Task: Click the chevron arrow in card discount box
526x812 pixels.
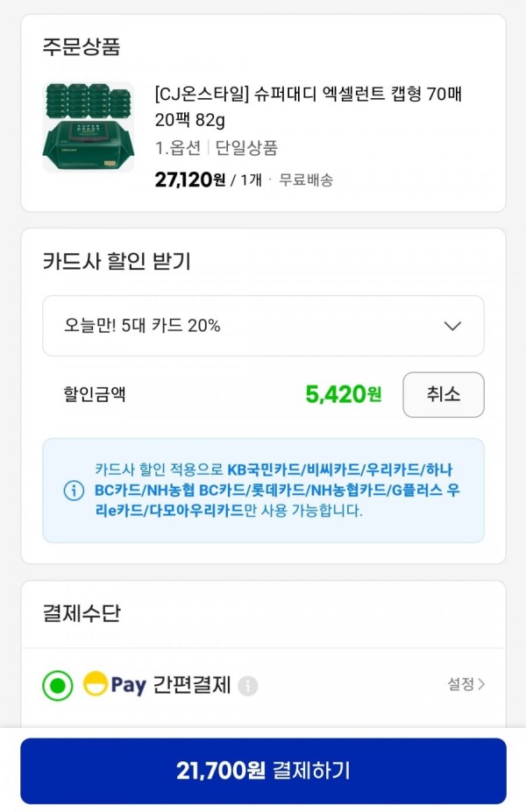Action: point(452,326)
